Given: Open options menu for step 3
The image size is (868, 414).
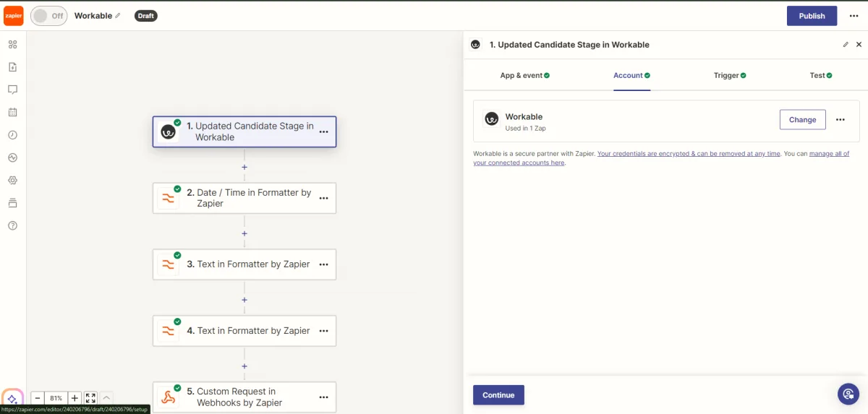Looking at the screenshot, I should [x=323, y=264].
